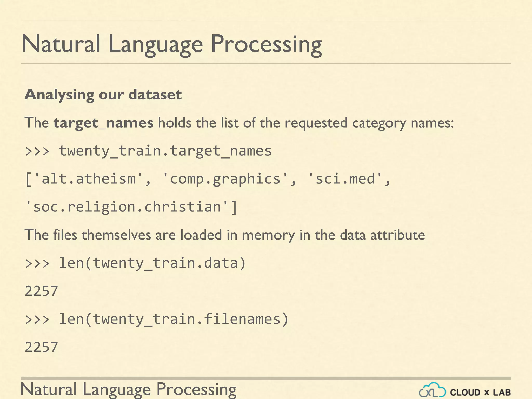Click the words 'data attribute'
532x399 pixels.
(382, 235)
